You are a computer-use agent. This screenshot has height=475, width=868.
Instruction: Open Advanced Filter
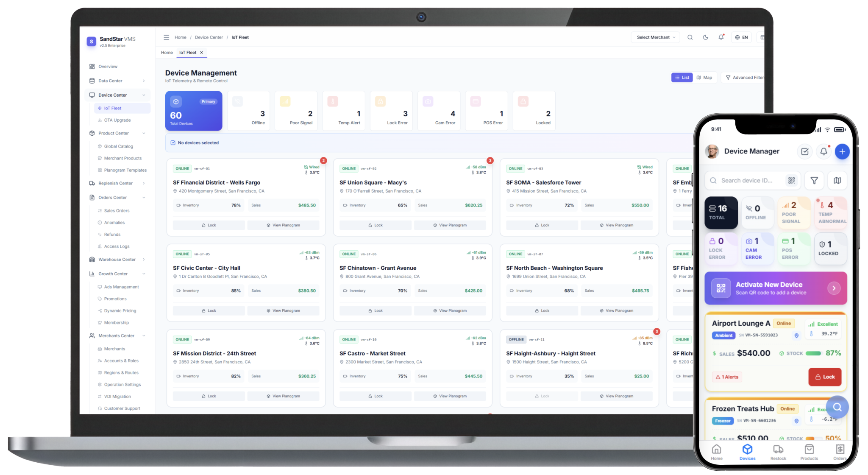(x=744, y=78)
